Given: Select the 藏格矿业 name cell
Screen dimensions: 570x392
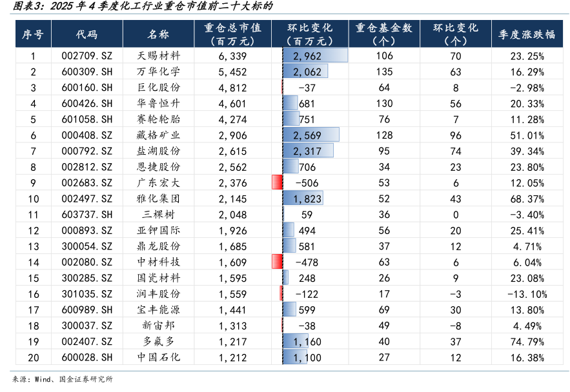Looking at the screenshot, I should coord(158,135).
